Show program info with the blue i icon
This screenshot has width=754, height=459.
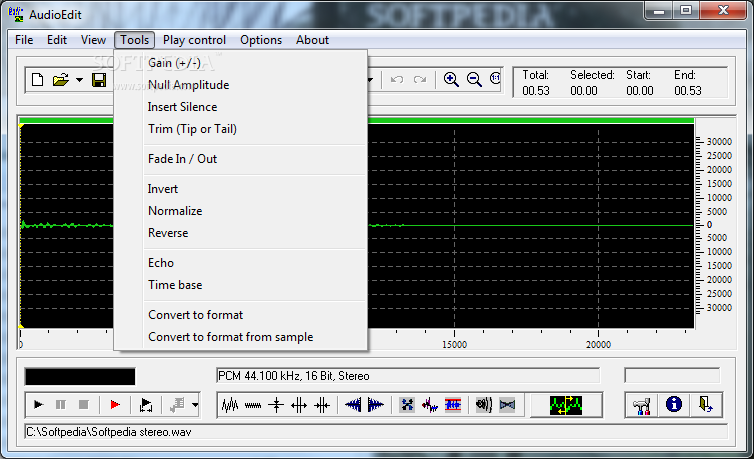click(674, 404)
